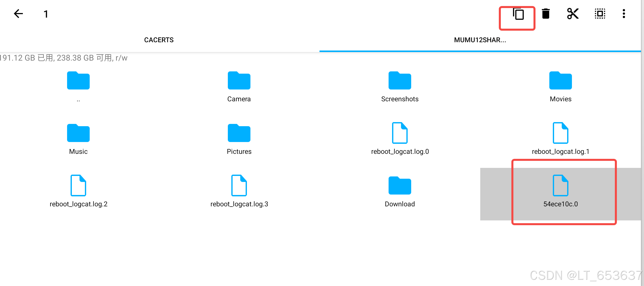Click the cut scissors icon

click(x=573, y=14)
